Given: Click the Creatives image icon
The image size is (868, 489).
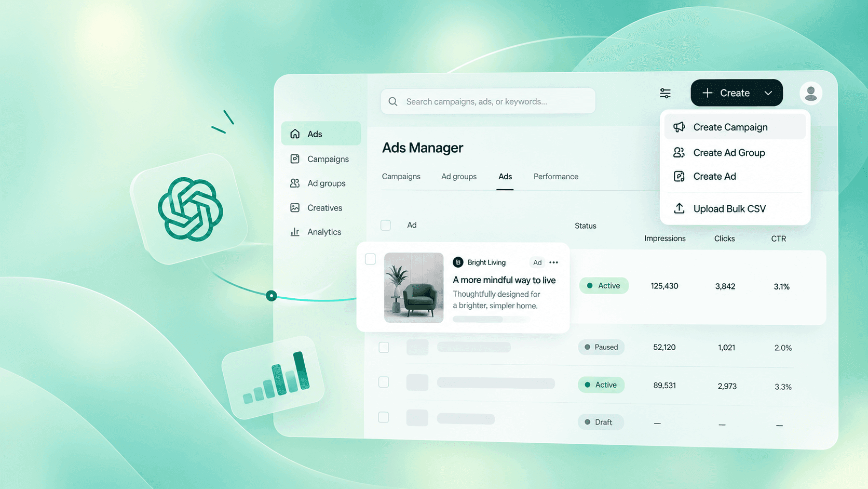Looking at the screenshot, I should coord(295,207).
